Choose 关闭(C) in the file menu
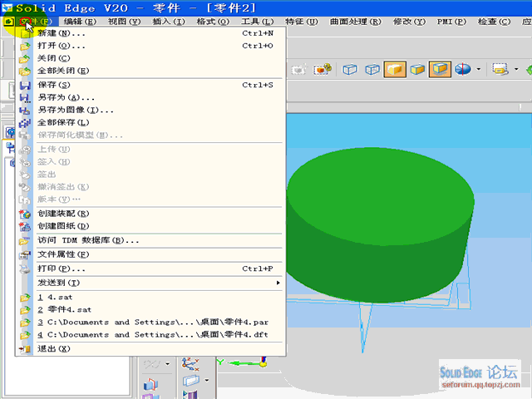 tap(151, 58)
